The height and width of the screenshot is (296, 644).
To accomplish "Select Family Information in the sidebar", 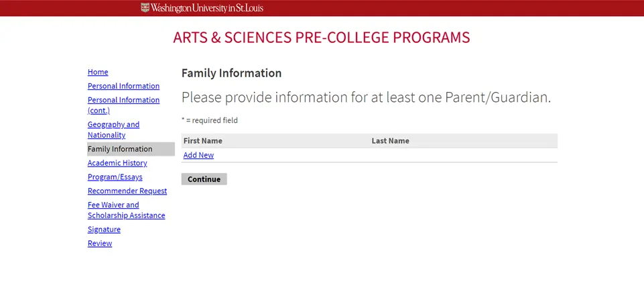I will (x=120, y=149).
